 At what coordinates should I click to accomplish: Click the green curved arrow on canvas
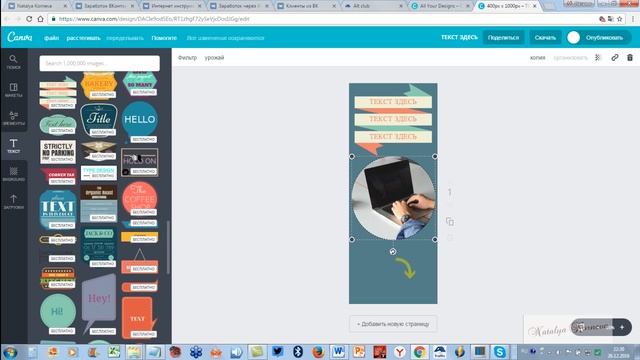click(x=405, y=268)
